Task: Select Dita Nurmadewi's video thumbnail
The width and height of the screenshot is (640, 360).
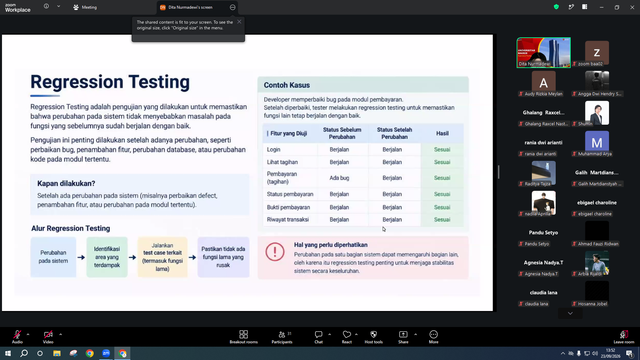Action: pos(544,52)
